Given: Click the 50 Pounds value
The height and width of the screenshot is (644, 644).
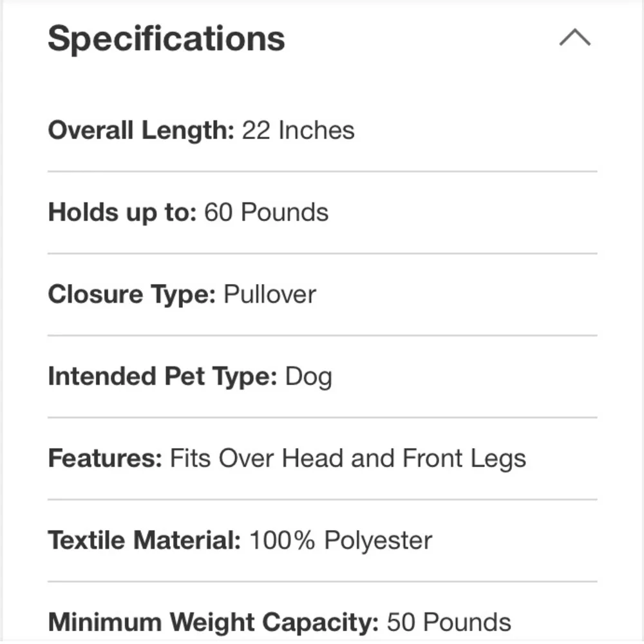Looking at the screenshot, I should click(449, 622).
